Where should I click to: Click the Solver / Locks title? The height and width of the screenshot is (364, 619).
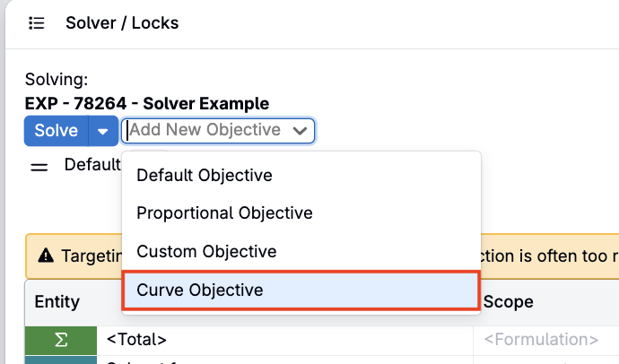click(122, 23)
